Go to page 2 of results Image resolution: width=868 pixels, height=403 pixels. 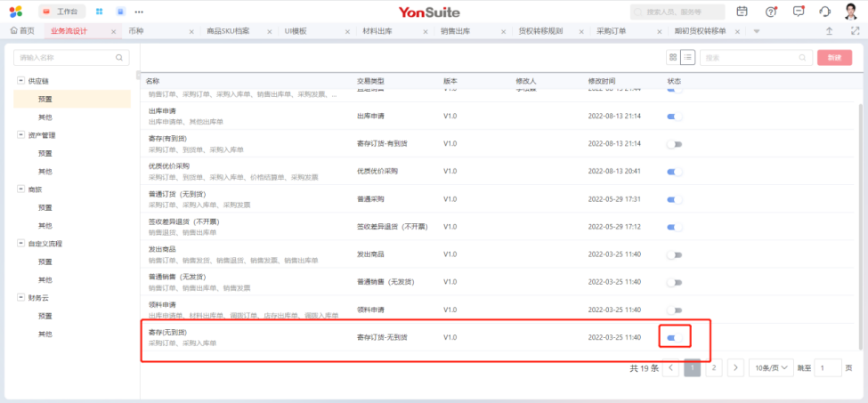pos(713,368)
